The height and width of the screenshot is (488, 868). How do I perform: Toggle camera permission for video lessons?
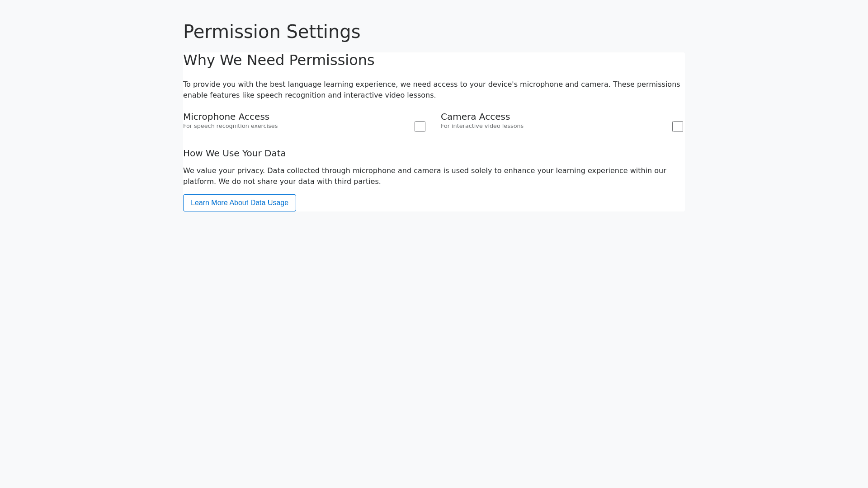tap(677, 127)
